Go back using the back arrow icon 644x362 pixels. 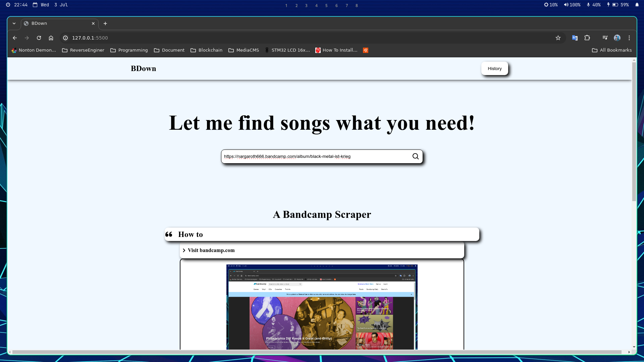point(15,38)
